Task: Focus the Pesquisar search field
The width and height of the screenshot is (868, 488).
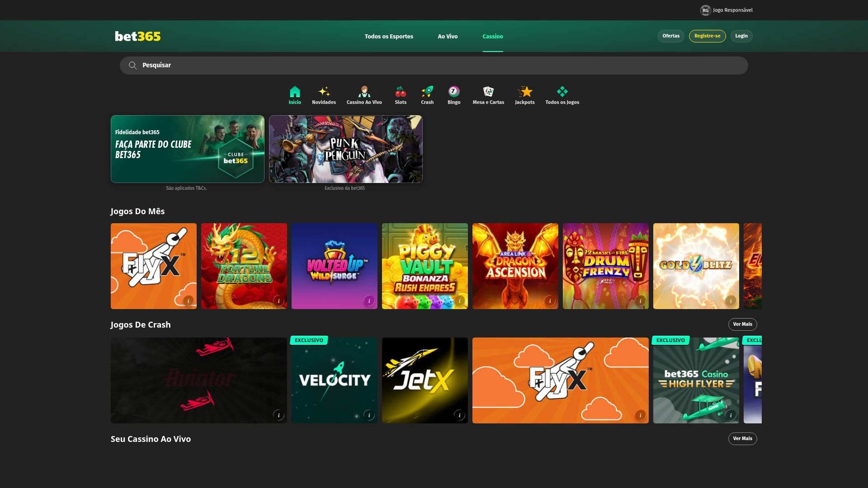Action: pyautogui.click(x=434, y=66)
